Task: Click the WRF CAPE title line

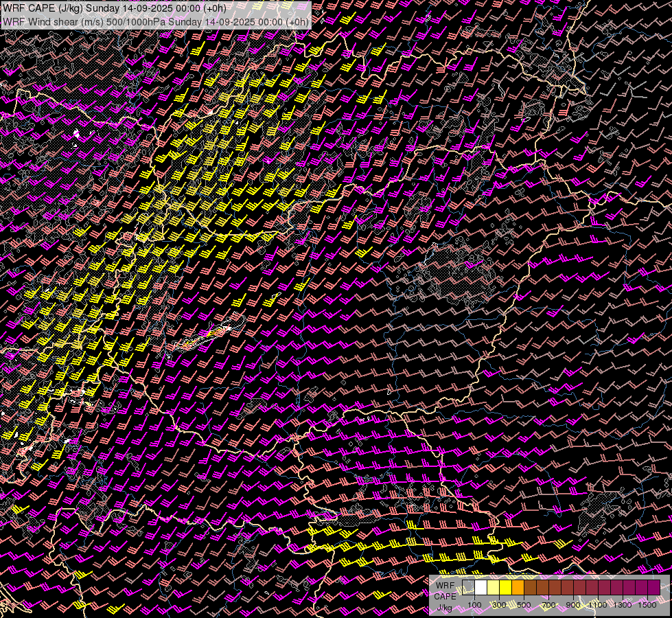Action: [x=114, y=8]
